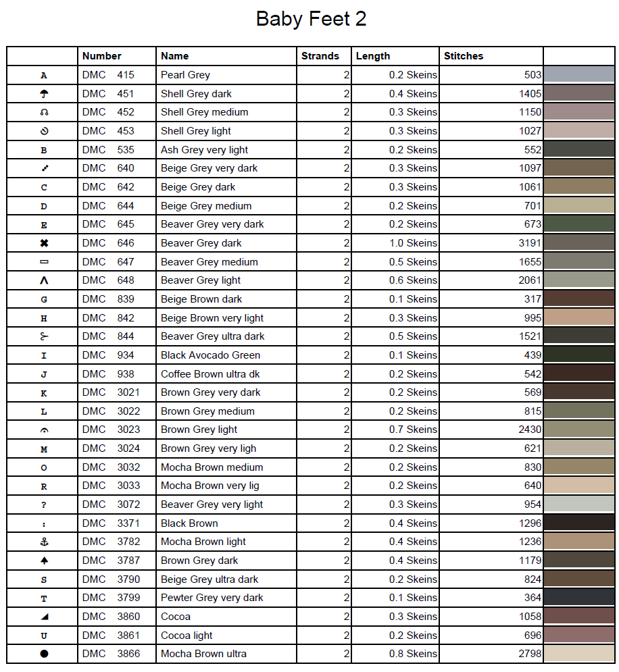
Task: Click the umbrella symbol for DMC 451
Action: (x=44, y=94)
